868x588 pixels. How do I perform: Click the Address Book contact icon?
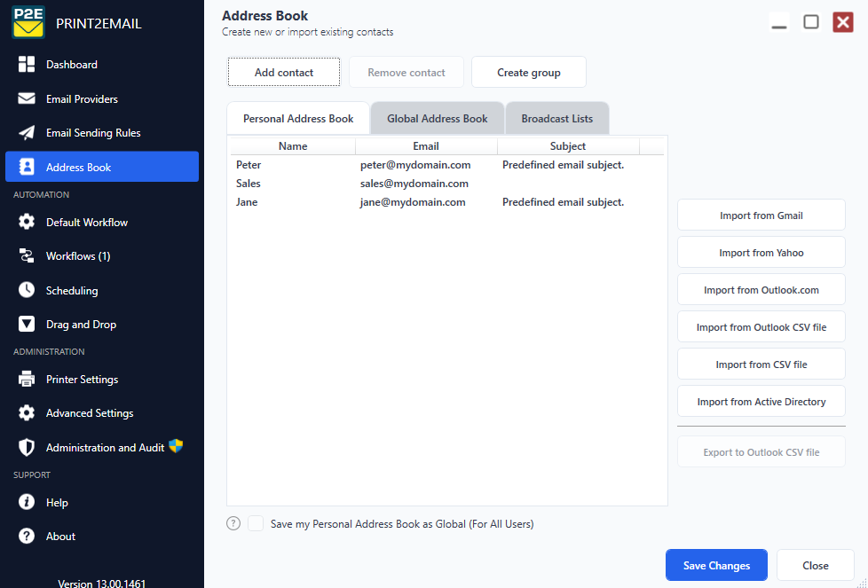pyautogui.click(x=26, y=167)
